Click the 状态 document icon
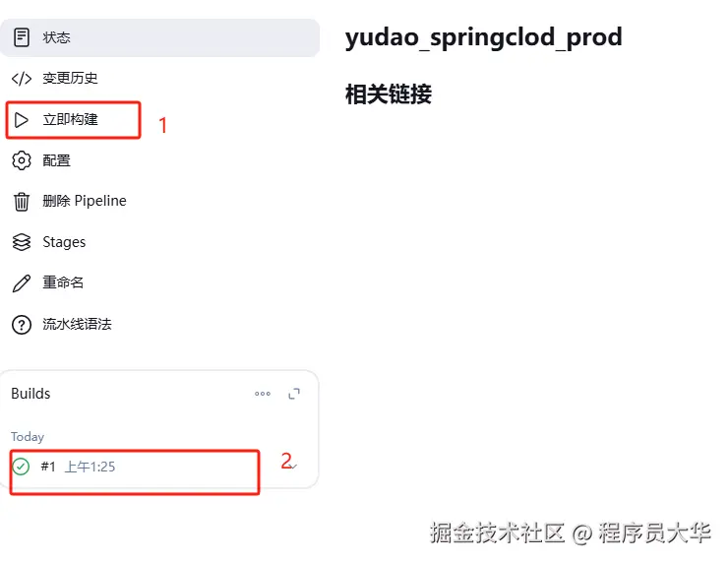 [x=22, y=37]
